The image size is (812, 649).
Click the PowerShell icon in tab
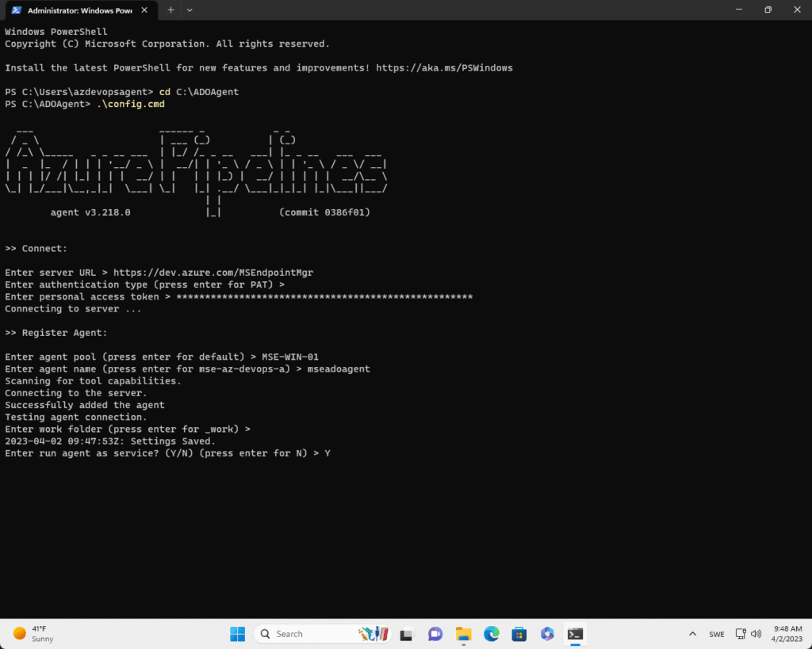(x=17, y=10)
